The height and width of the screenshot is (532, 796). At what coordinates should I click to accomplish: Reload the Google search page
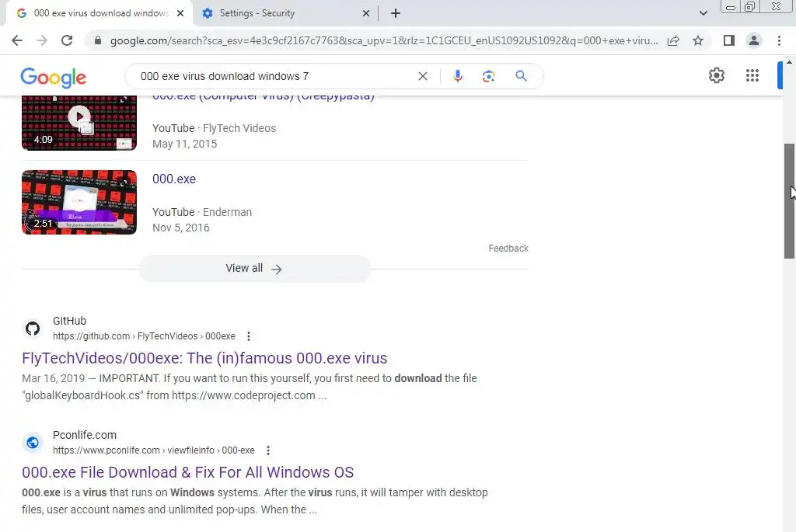(x=67, y=40)
